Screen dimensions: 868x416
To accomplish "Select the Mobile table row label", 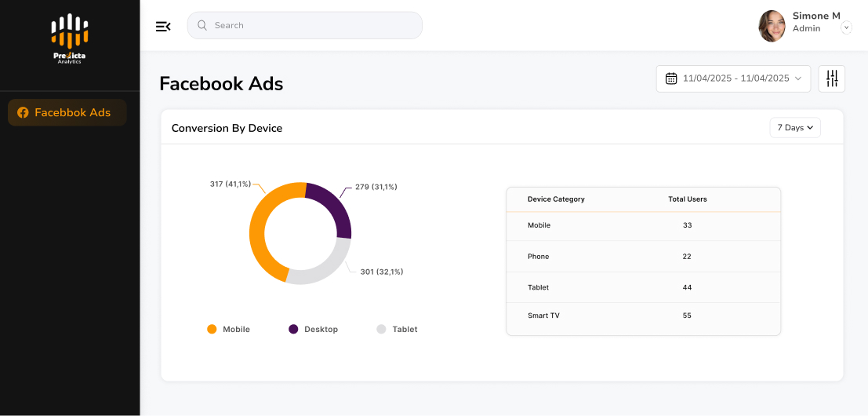I will 539,225.
